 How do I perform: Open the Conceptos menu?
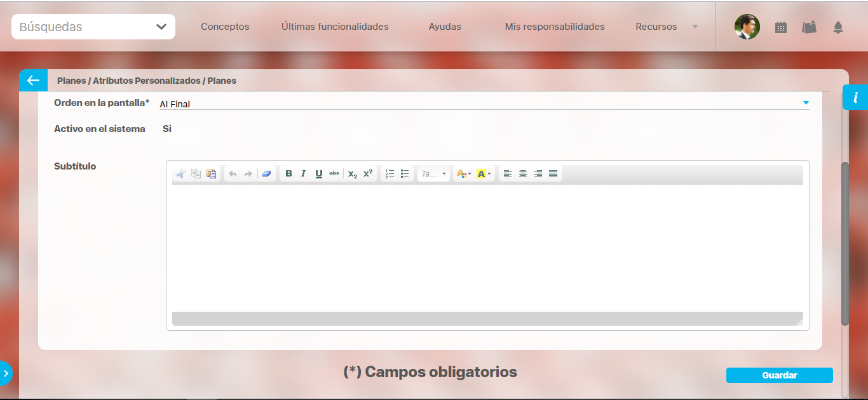coord(225,27)
